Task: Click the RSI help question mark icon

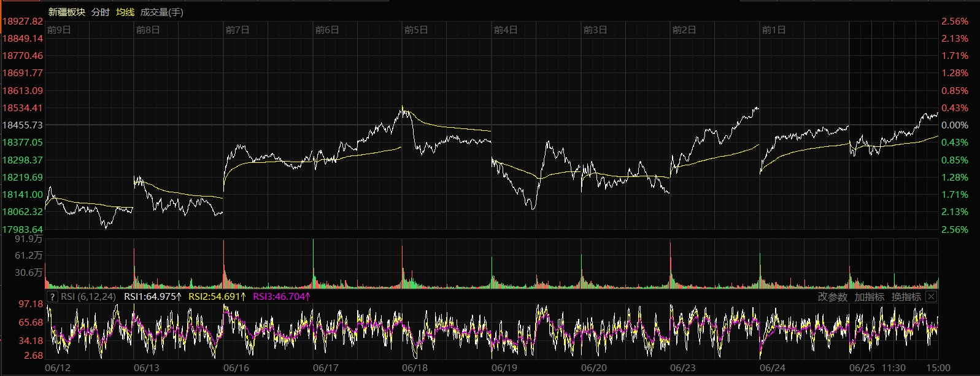Action: tap(53, 297)
